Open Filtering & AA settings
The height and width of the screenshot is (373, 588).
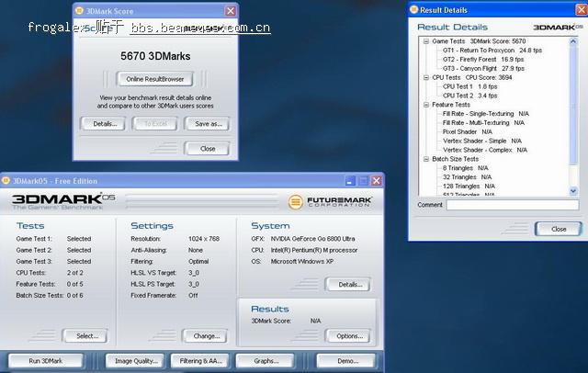200,361
